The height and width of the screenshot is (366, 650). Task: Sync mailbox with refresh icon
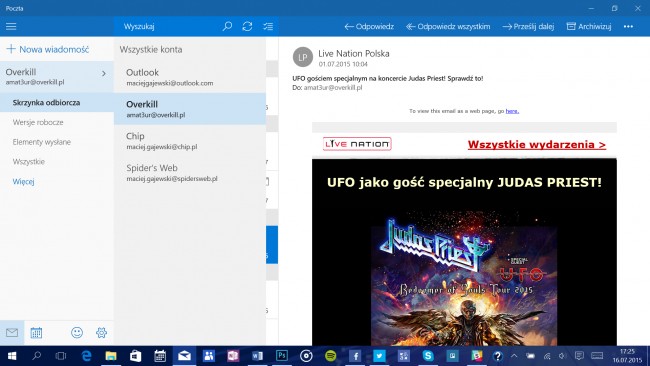coord(247,27)
